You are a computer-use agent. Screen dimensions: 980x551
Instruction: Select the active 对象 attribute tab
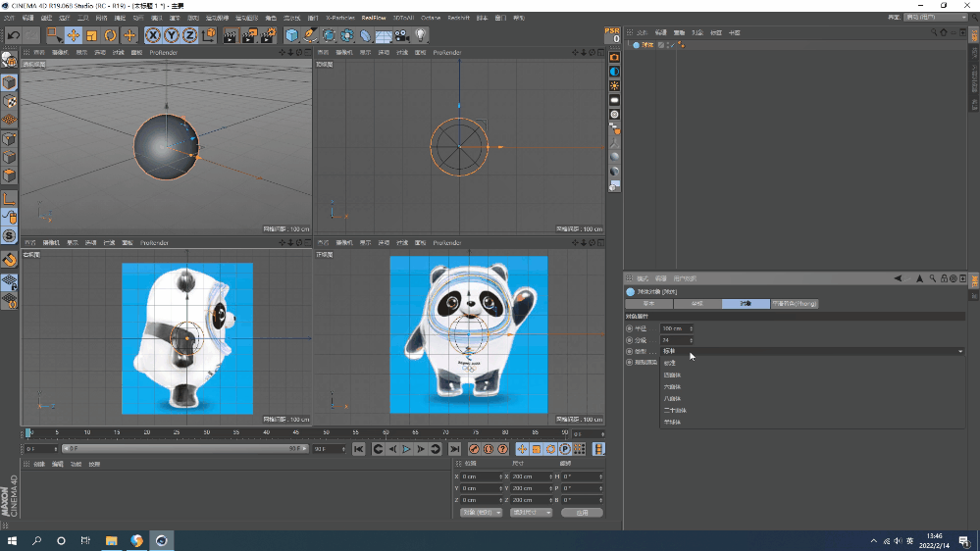746,304
